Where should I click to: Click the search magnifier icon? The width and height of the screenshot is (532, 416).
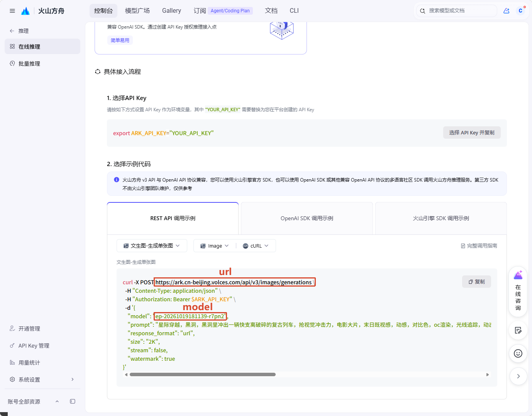click(422, 11)
